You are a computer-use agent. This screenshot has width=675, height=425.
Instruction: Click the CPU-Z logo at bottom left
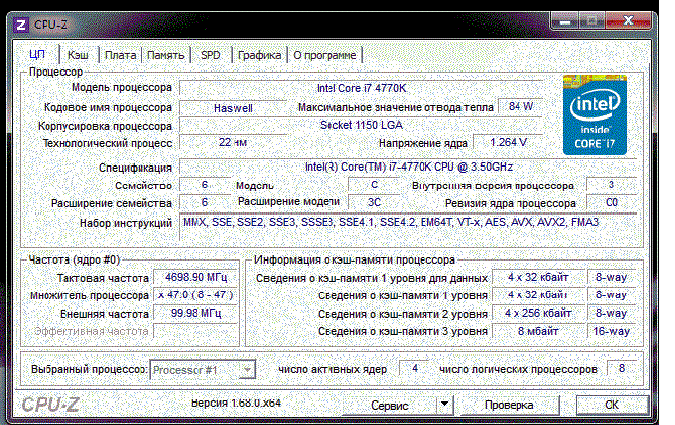50,405
